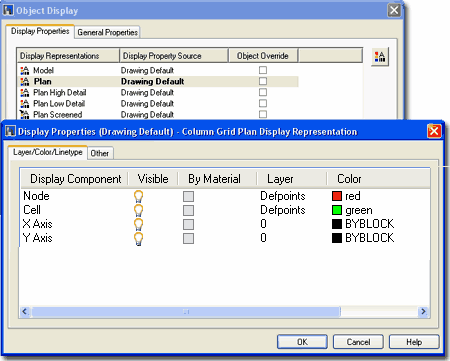The image size is (450, 361).
Task: Click the red color swatch for Node
Action: click(337, 196)
